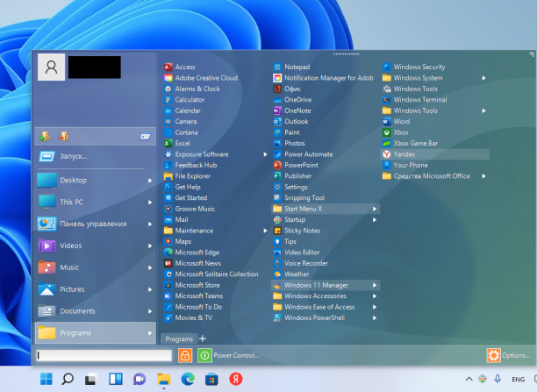Launch Adobe Creative Cloud icon
537x392 pixels.
168,78
